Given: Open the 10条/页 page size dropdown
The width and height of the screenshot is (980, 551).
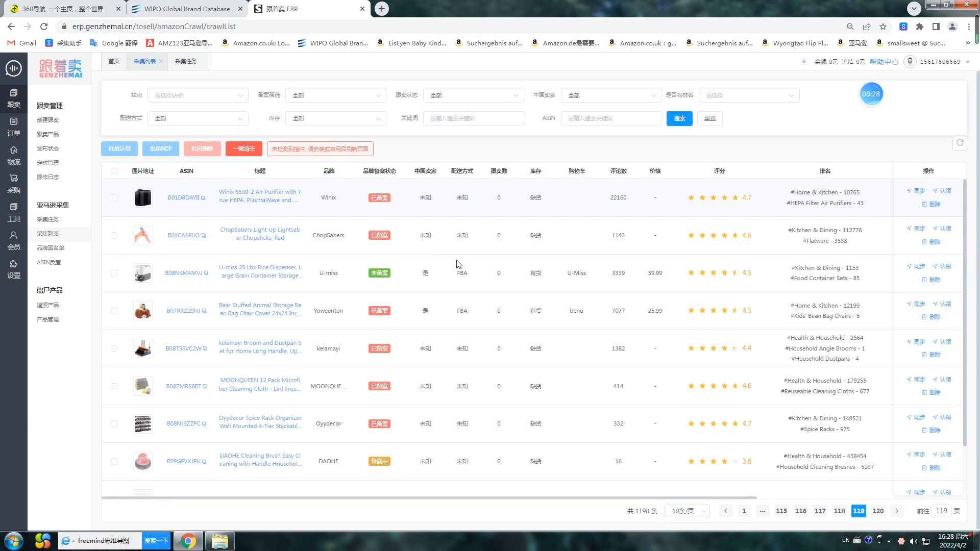Looking at the screenshot, I should pos(687,511).
